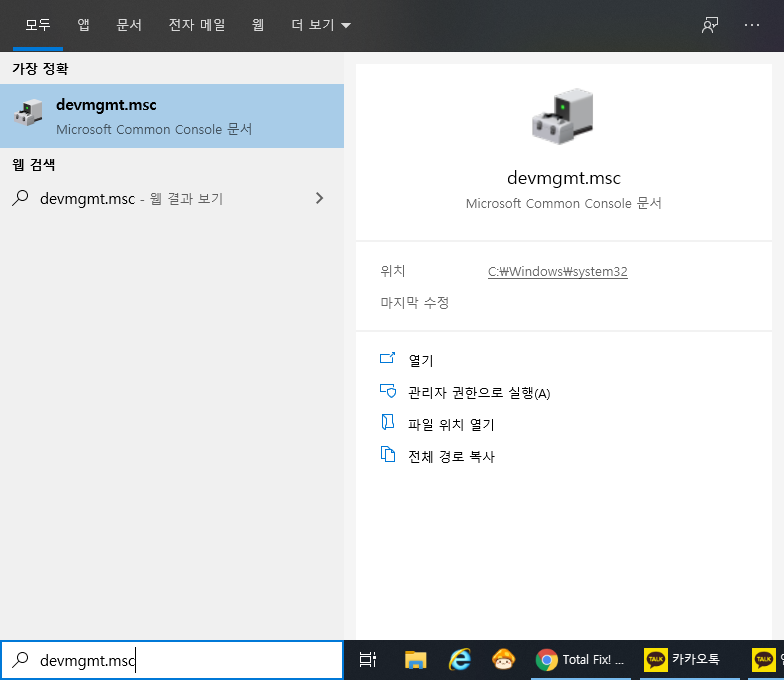784x680 pixels.
Task: Expand the 더 보기 dropdown
Action: (321, 24)
